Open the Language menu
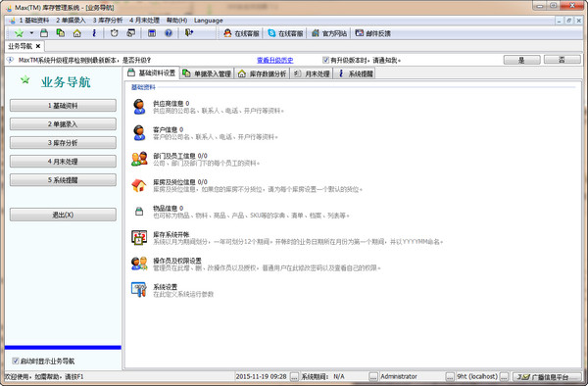The width and height of the screenshot is (588, 386). click(x=208, y=21)
